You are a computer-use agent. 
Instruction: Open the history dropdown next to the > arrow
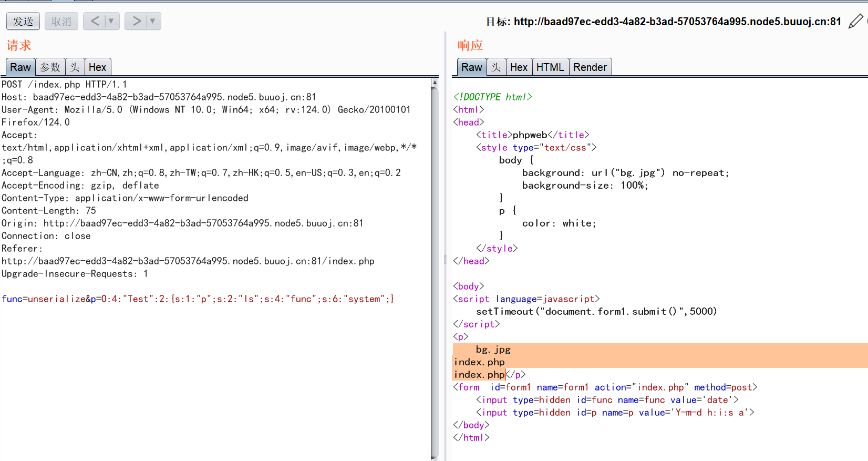click(x=153, y=21)
